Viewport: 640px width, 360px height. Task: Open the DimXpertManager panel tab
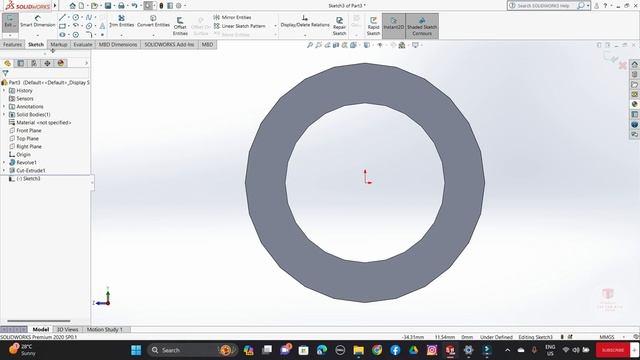click(x=47, y=63)
